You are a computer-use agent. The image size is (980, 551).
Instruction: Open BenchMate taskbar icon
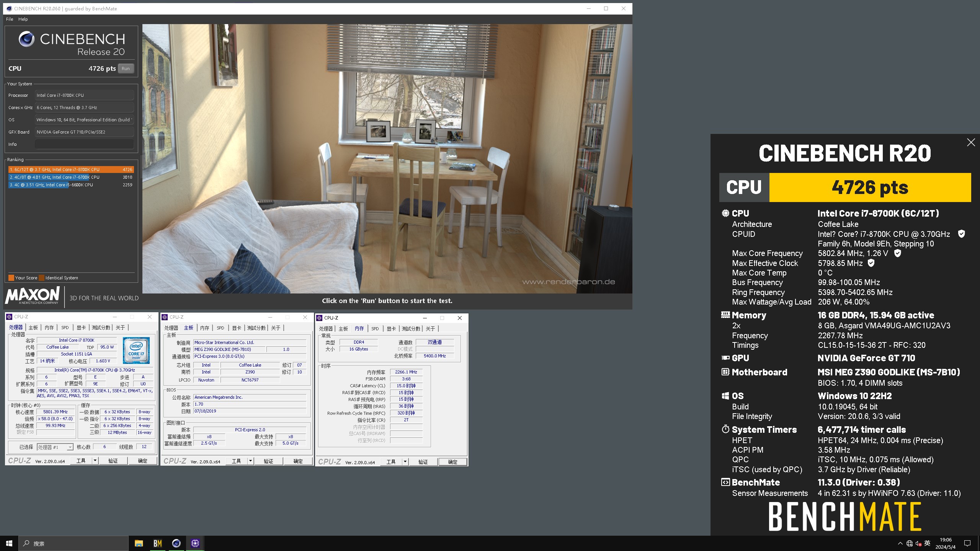click(157, 543)
